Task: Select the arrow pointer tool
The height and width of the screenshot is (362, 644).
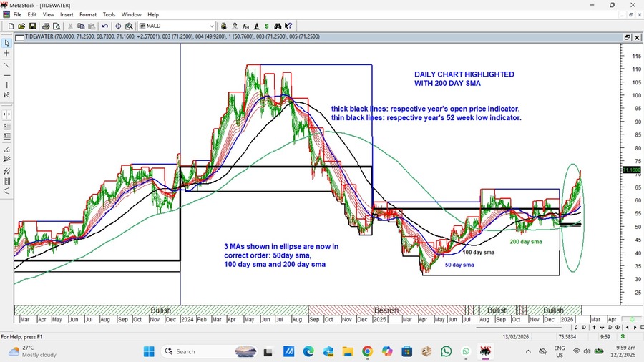Action: pyautogui.click(x=6, y=43)
